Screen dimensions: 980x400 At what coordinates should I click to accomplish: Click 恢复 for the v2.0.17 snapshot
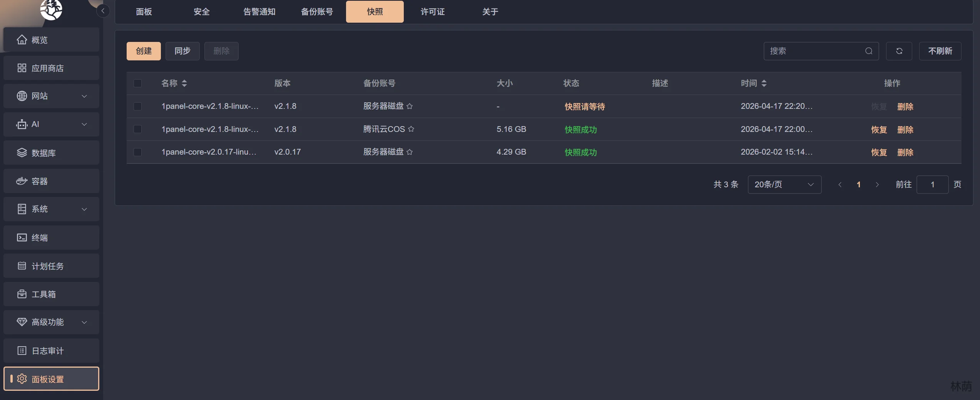coord(879,152)
